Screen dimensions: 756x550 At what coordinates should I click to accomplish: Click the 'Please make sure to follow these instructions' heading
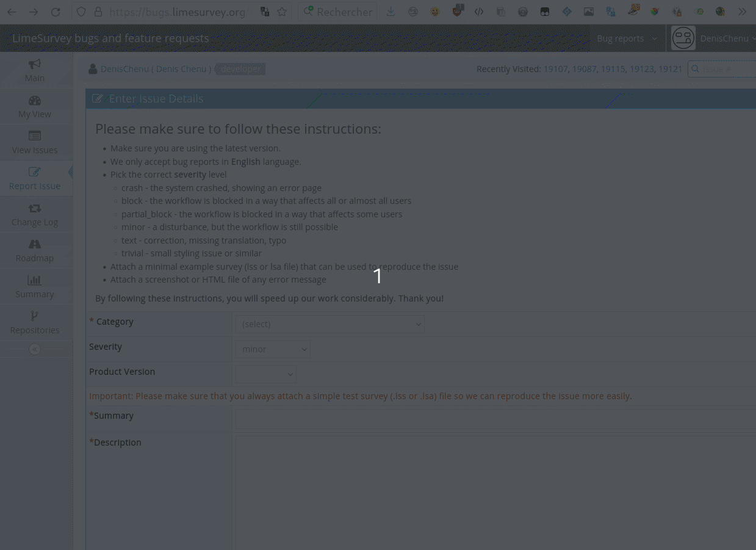click(238, 129)
